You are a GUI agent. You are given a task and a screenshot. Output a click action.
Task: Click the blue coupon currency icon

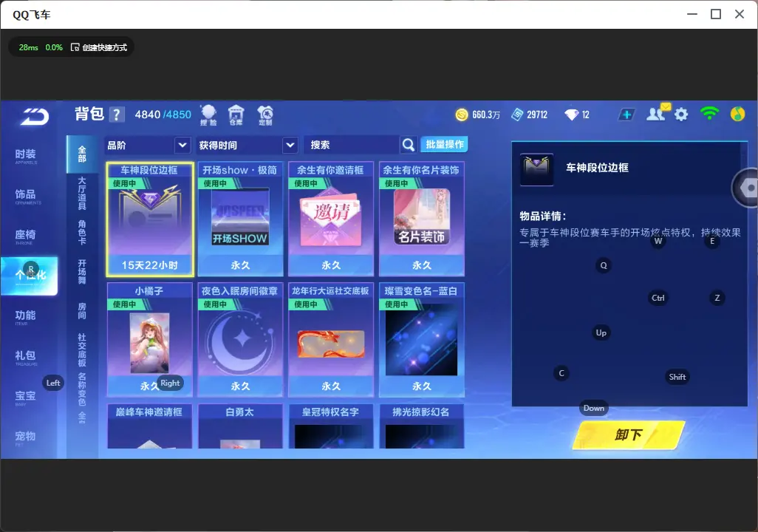point(517,115)
